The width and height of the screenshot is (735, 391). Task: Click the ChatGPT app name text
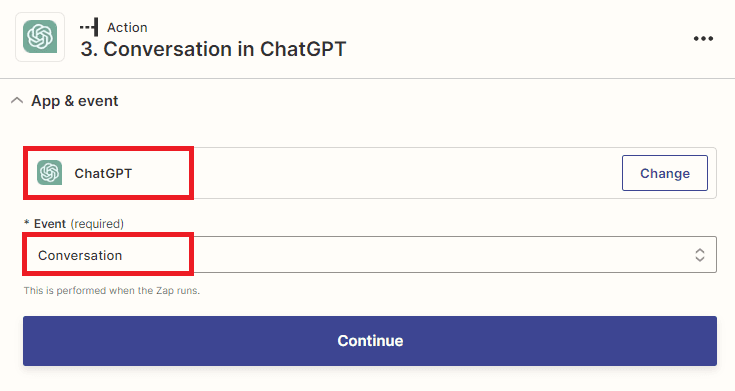(x=103, y=173)
